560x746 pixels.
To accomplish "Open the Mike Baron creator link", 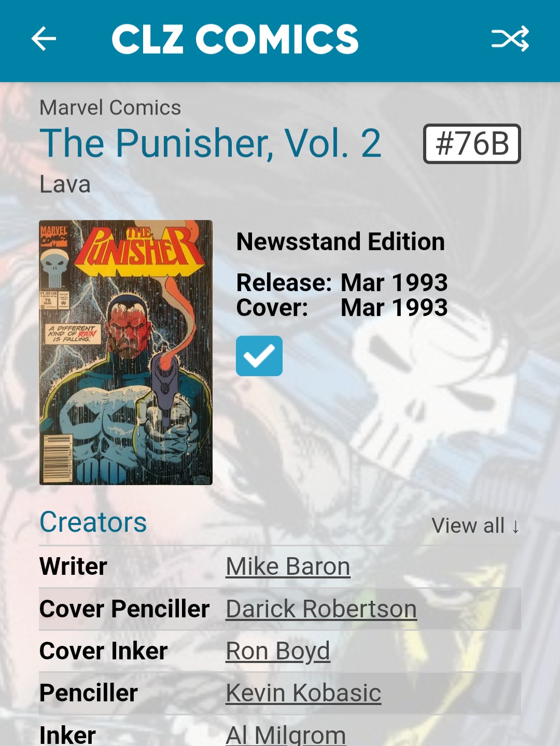I will 288,566.
